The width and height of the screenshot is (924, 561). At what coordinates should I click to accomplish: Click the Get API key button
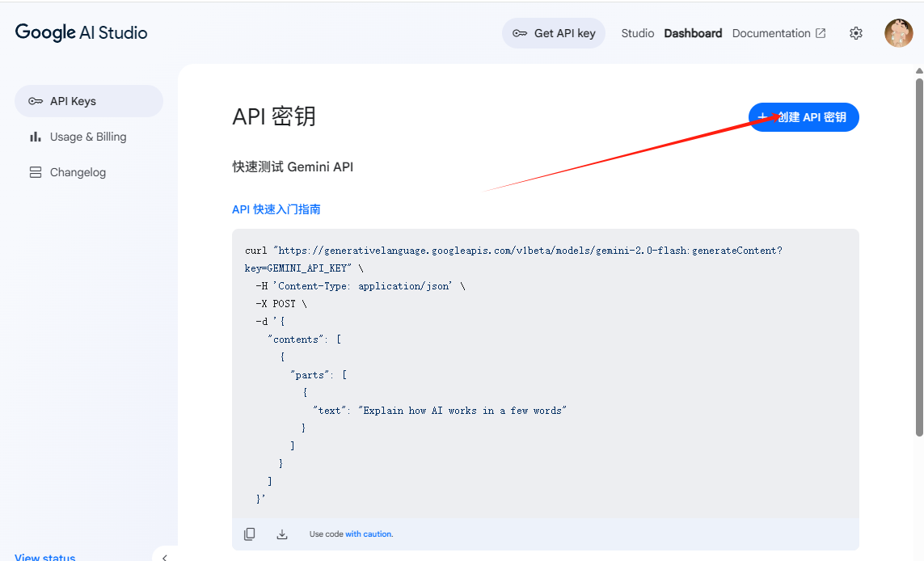[553, 34]
